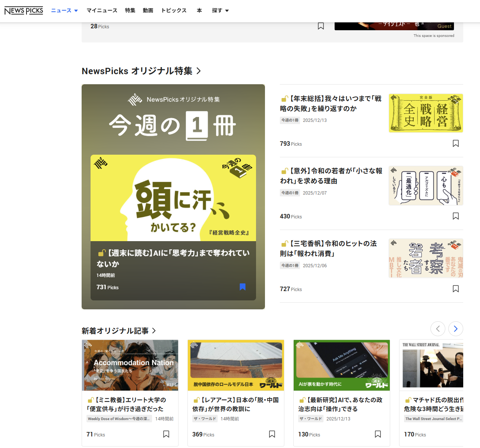Bookmark the 年末総括 strategy failure article
The width and height of the screenshot is (480, 448).
tap(455, 143)
